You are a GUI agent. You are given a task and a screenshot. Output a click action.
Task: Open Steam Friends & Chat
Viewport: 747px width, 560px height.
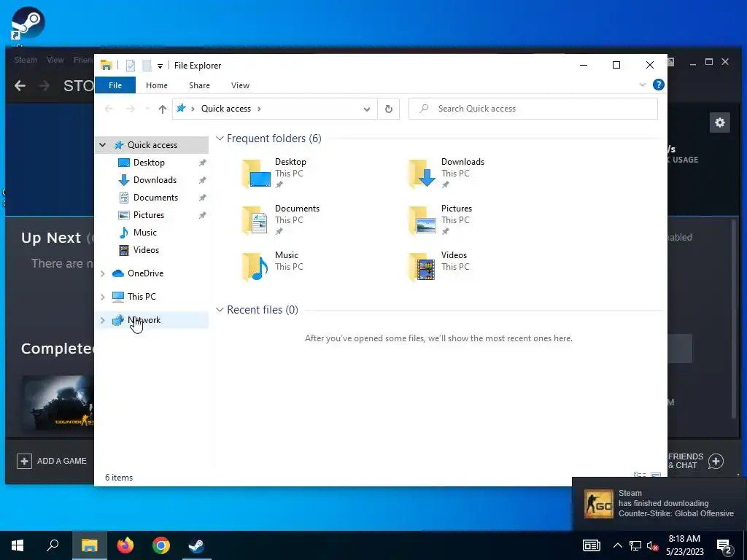pos(696,461)
